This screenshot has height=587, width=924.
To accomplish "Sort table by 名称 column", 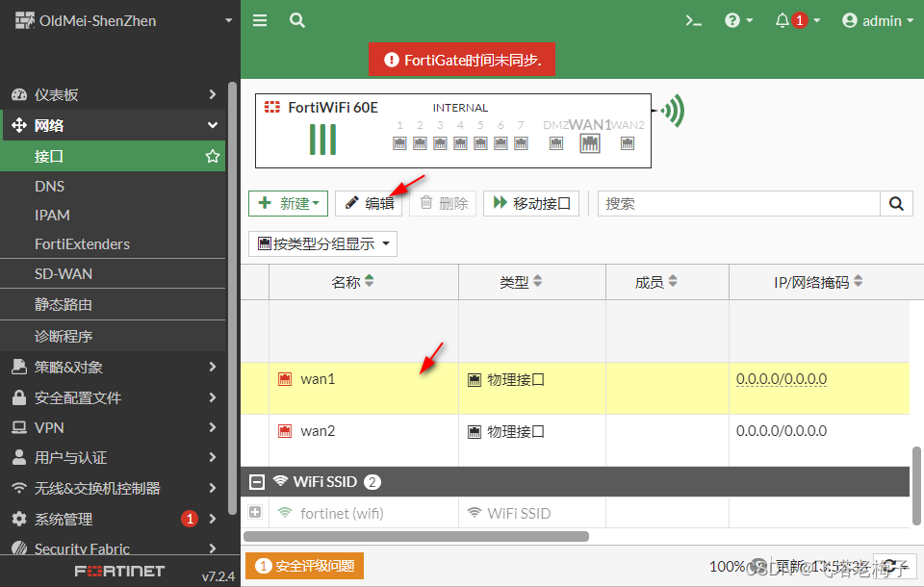I will pos(352,282).
